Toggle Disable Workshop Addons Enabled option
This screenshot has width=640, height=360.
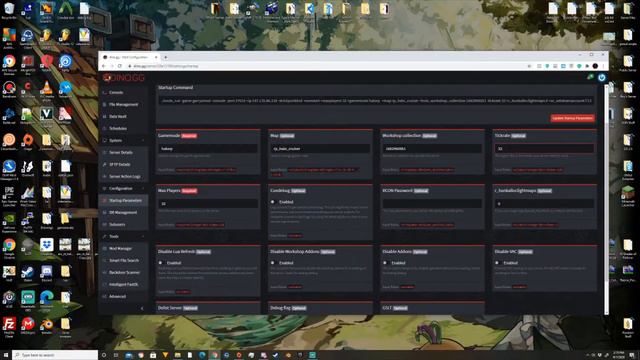273,263
